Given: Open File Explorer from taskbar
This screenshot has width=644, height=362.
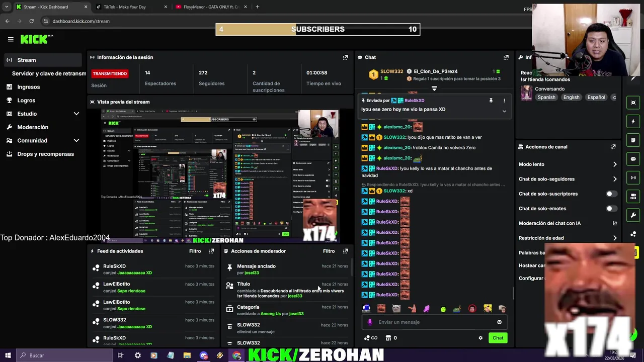Looking at the screenshot, I should 187,355.
